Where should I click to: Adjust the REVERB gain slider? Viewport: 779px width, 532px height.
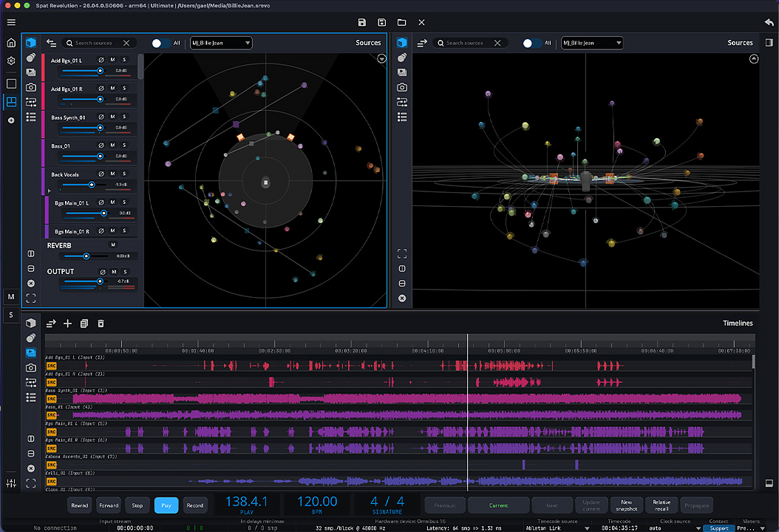pyautogui.click(x=86, y=256)
